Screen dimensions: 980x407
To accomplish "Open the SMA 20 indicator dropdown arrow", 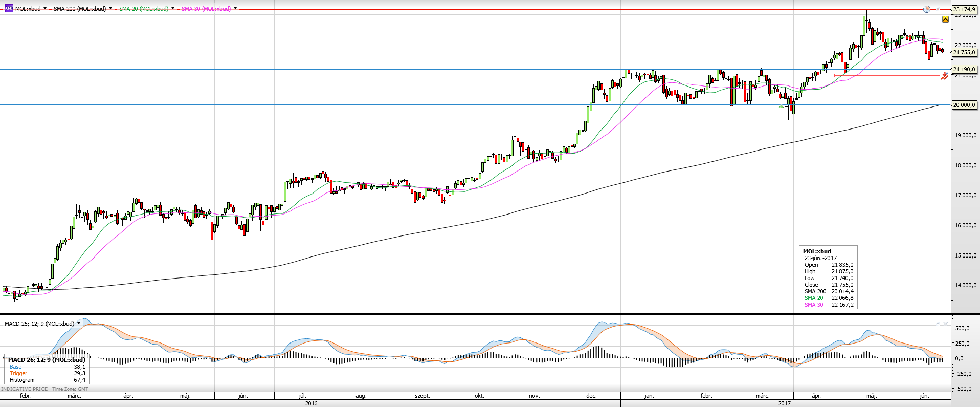I will pos(173,9).
